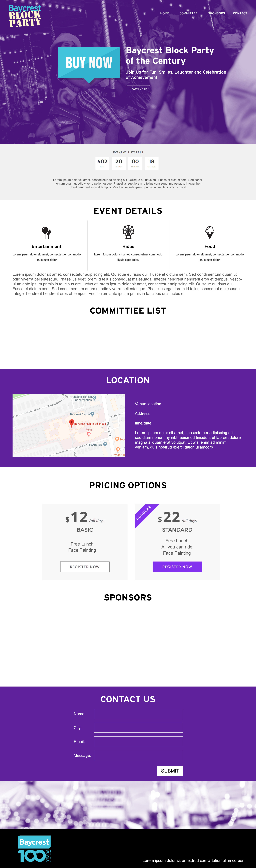Image resolution: width=256 pixels, height=868 pixels.
Task: Click the Baycrest Block Party logo
Action: pos(25,16)
